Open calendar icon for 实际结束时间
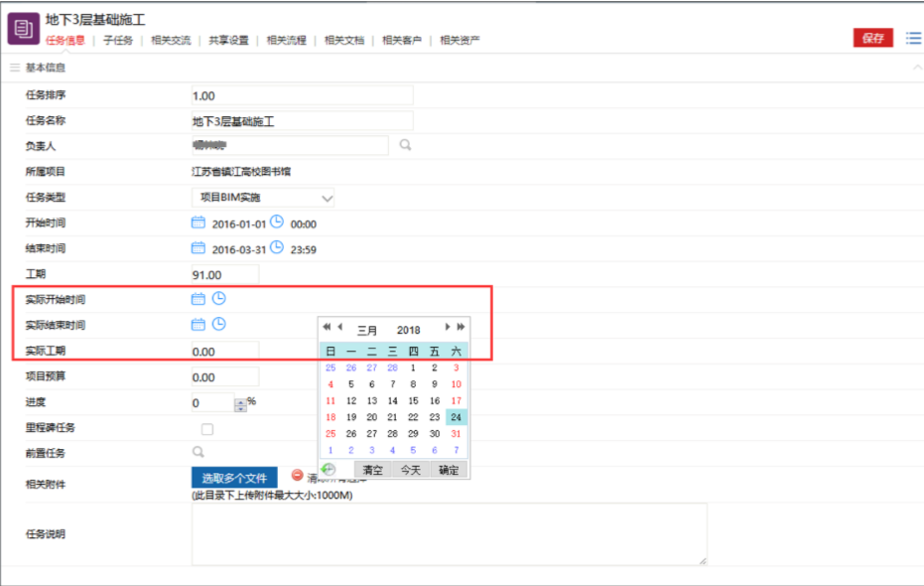 198,324
